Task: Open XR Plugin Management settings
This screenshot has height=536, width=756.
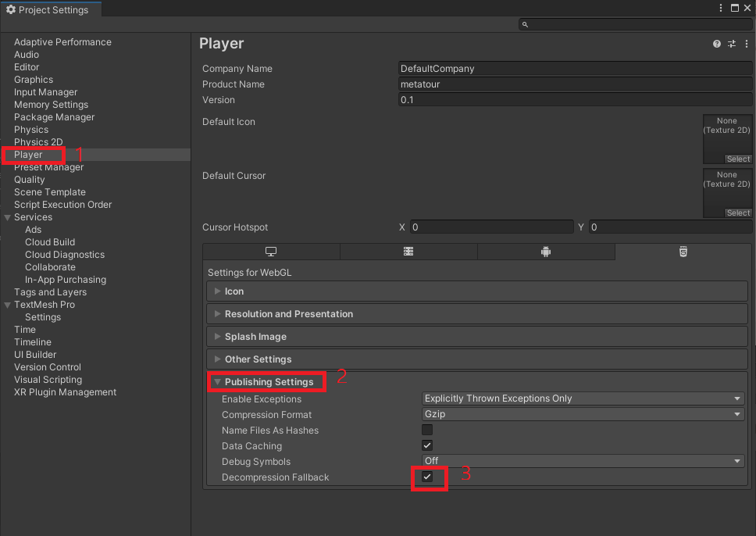Action: pyautogui.click(x=66, y=393)
